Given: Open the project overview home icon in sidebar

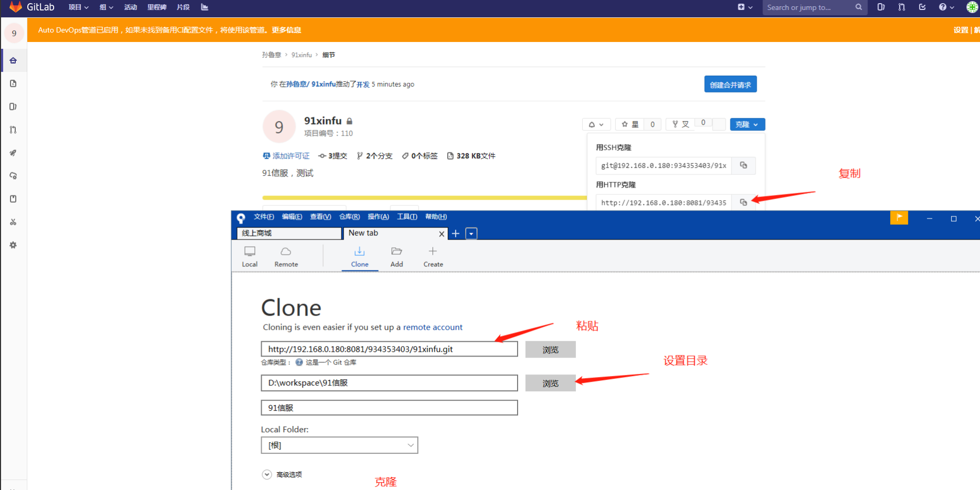Looking at the screenshot, I should pos(13,60).
